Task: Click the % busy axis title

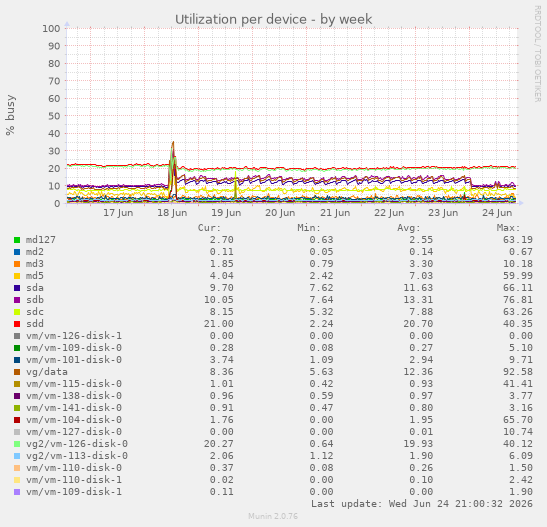Action: tap(10, 115)
